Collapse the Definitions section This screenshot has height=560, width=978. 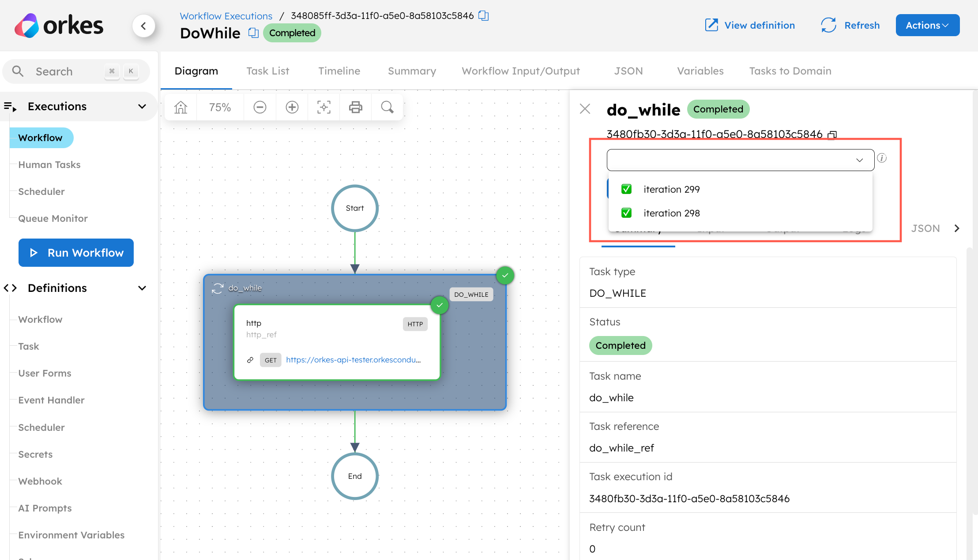(142, 287)
